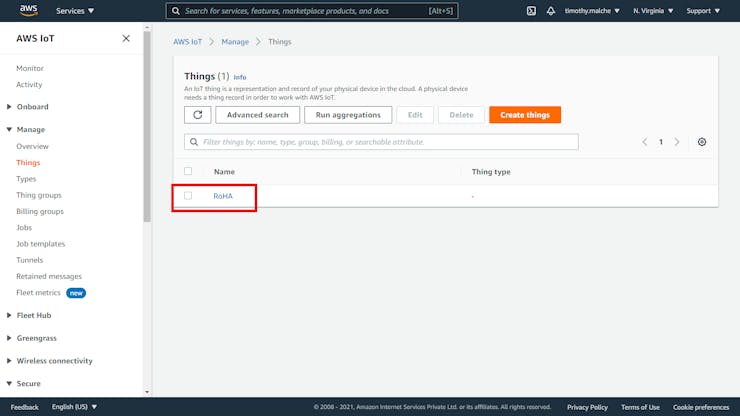The height and width of the screenshot is (416, 740).
Task: Open Fleet metrics page
Action: click(x=38, y=293)
